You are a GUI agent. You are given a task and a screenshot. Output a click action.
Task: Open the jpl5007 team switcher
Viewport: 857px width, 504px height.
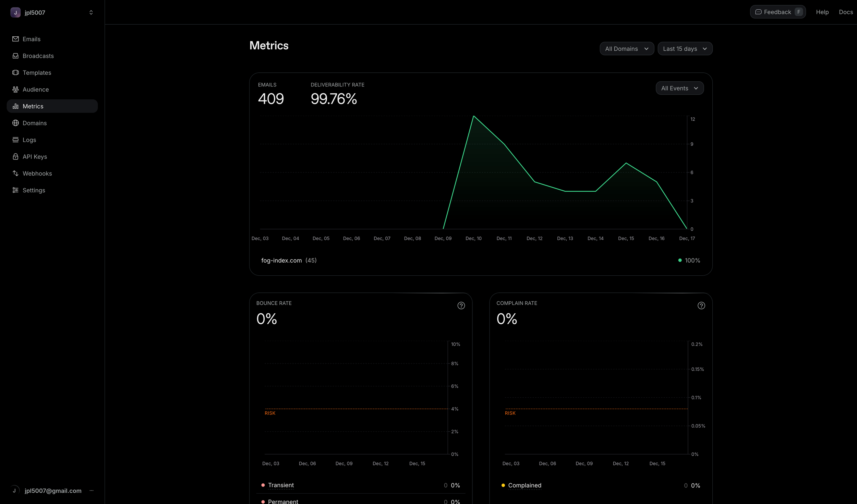(52, 13)
